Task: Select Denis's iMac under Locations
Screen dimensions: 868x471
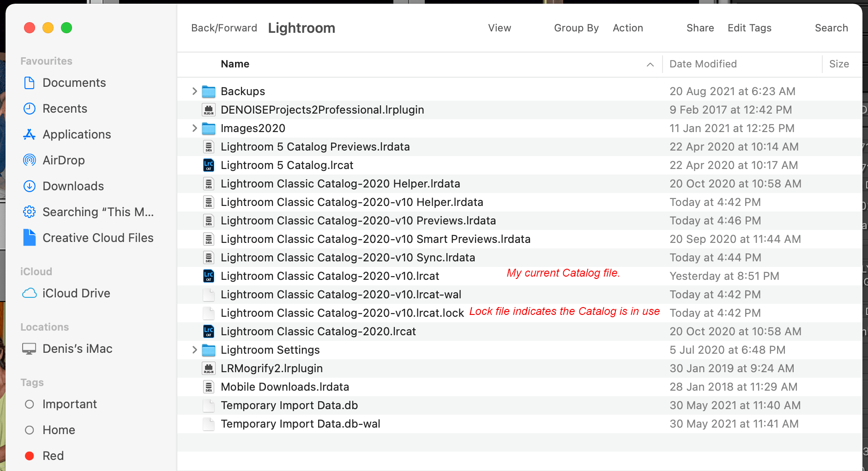Action: [77, 349]
